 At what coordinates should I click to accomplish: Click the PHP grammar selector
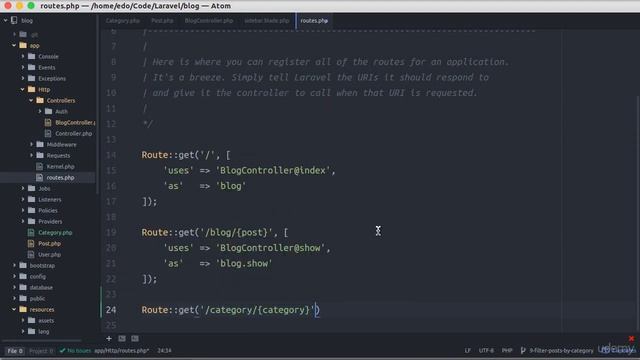point(507,351)
